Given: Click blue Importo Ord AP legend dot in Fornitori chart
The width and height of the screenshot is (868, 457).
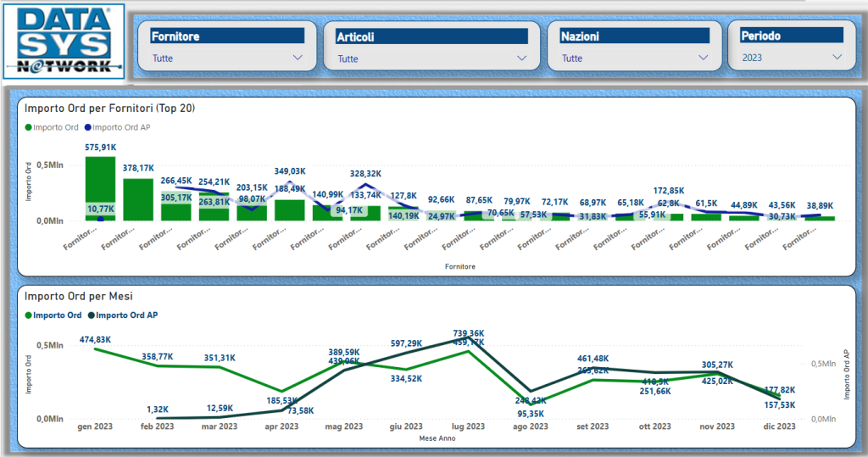Looking at the screenshot, I should coord(88,127).
